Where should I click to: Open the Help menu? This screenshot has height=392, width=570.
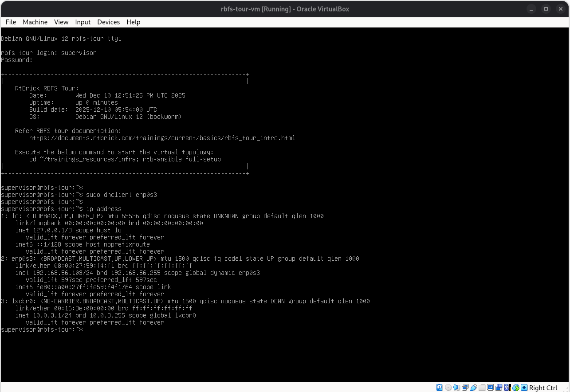(x=133, y=22)
